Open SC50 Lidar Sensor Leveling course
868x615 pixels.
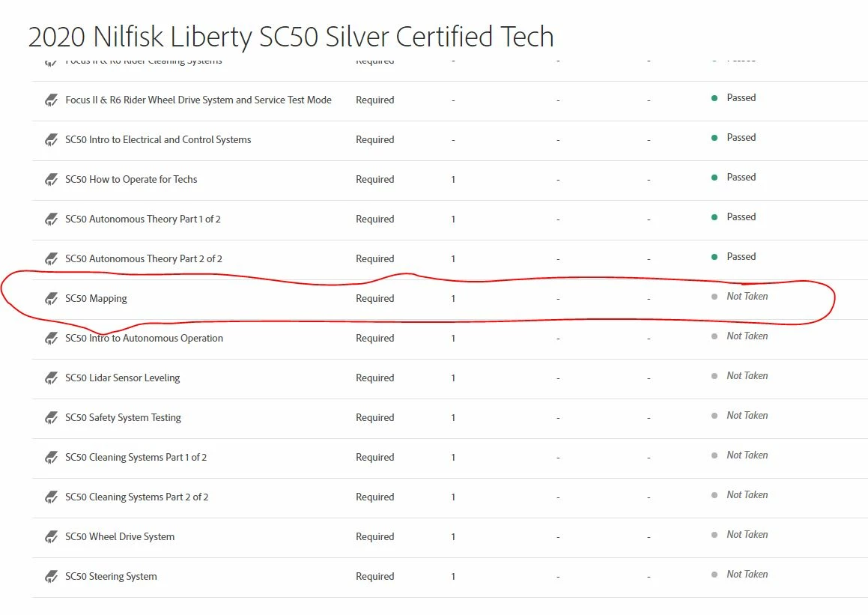tap(122, 378)
